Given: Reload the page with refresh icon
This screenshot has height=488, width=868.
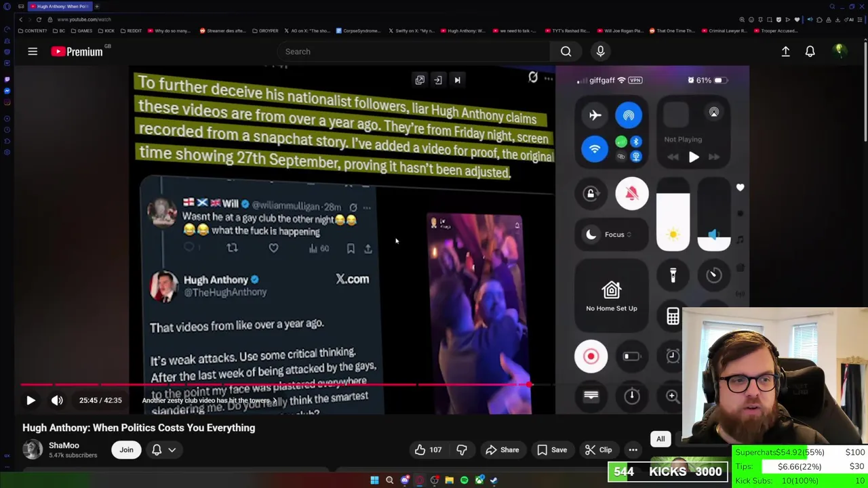Looking at the screenshot, I should pos(39,20).
